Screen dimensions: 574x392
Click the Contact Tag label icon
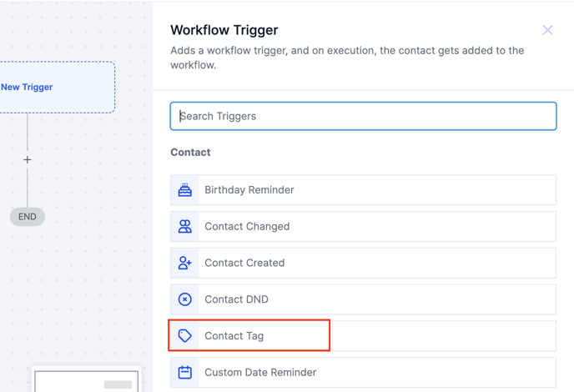(185, 336)
